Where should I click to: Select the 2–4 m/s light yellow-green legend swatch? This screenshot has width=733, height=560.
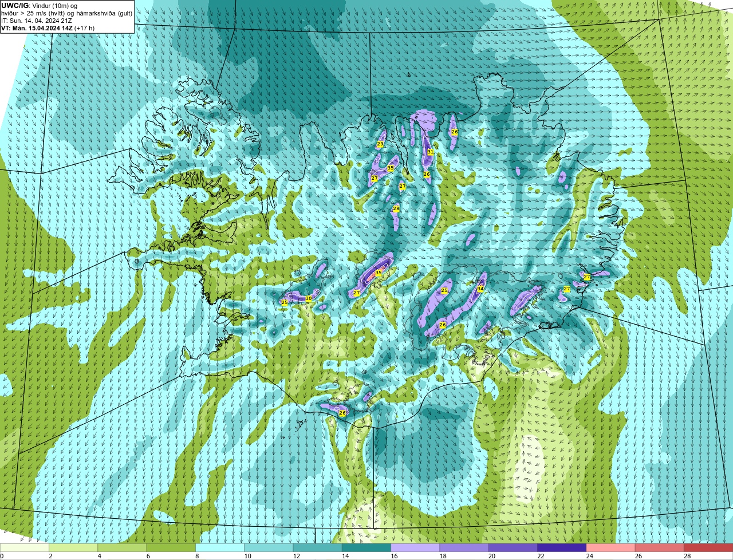tap(74, 547)
